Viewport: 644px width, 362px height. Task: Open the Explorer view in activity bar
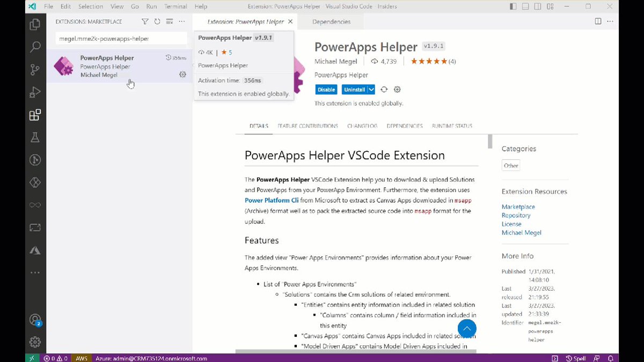[x=35, y=25]
